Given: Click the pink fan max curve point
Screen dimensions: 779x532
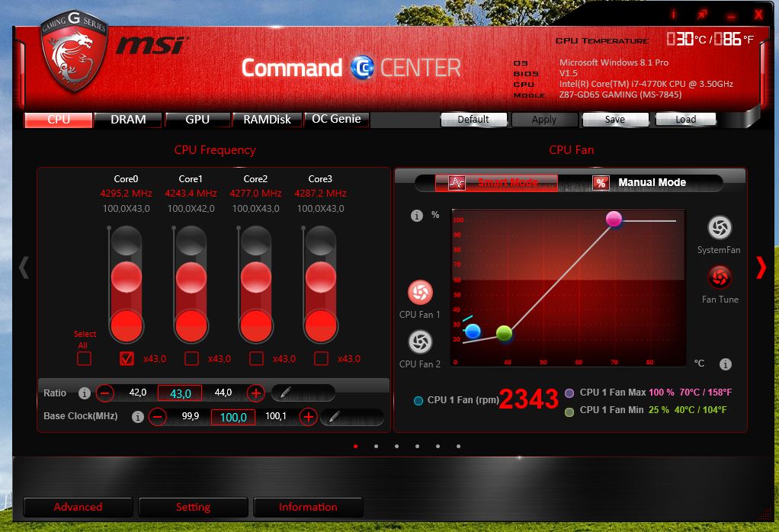Looking at the screenshot, I should [x=614, y=219].
